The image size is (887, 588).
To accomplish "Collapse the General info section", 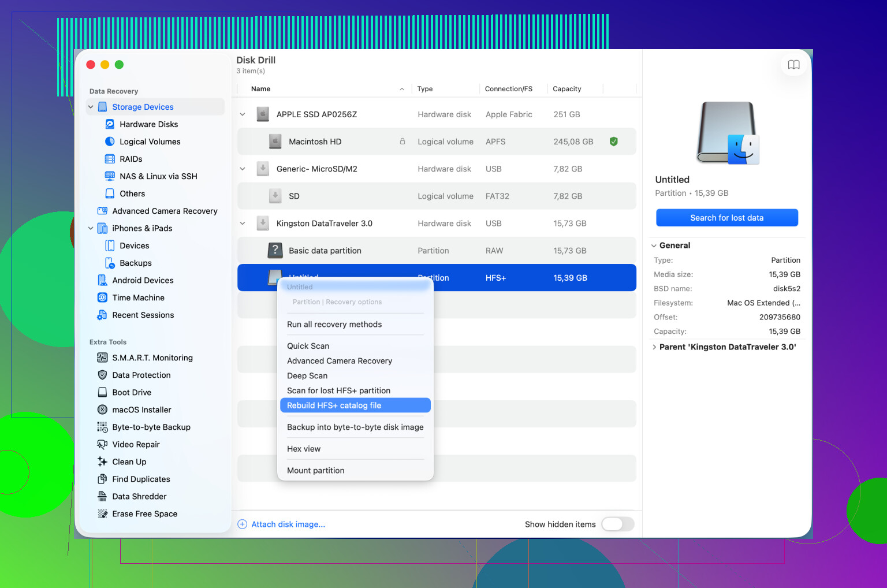I will click(x=654, y=245).
